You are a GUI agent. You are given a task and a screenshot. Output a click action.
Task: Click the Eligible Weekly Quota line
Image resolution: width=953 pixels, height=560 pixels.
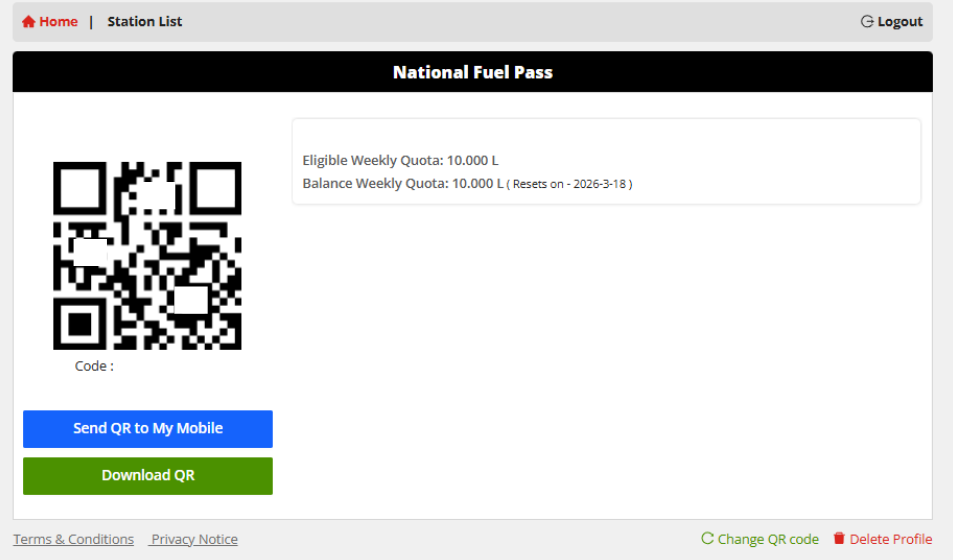point(400,160)
